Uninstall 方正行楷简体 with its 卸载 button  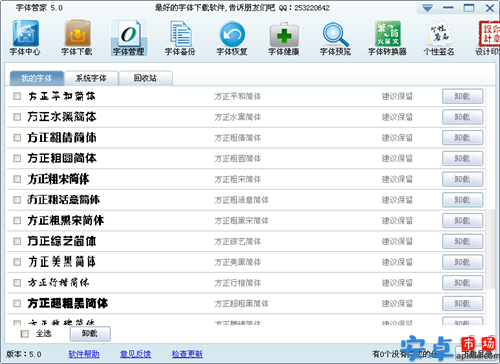[x=462, y=283]
